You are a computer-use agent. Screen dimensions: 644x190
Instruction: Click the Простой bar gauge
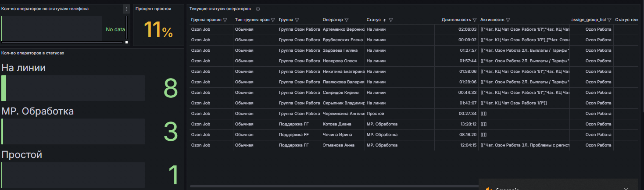coord(73,175)
